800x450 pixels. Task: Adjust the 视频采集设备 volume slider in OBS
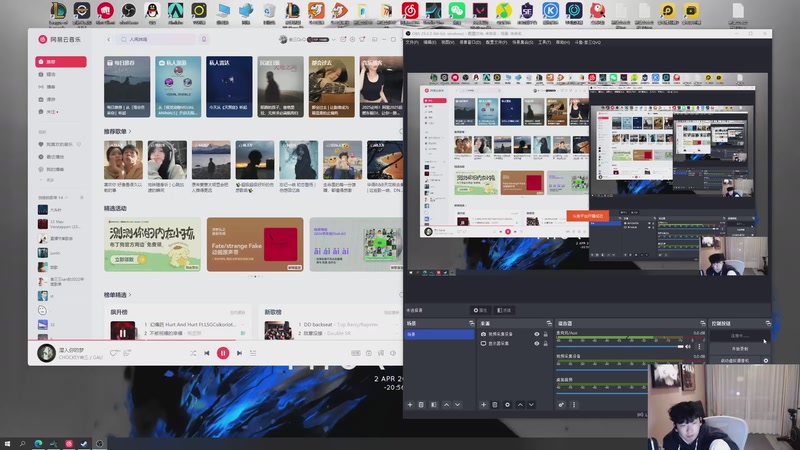(602, 370)
